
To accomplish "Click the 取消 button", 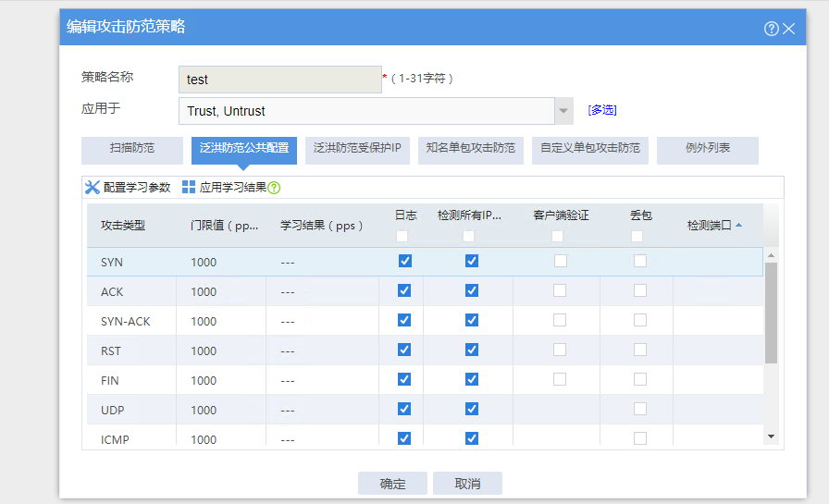I will pyautogui.click(x=467, y=484).
